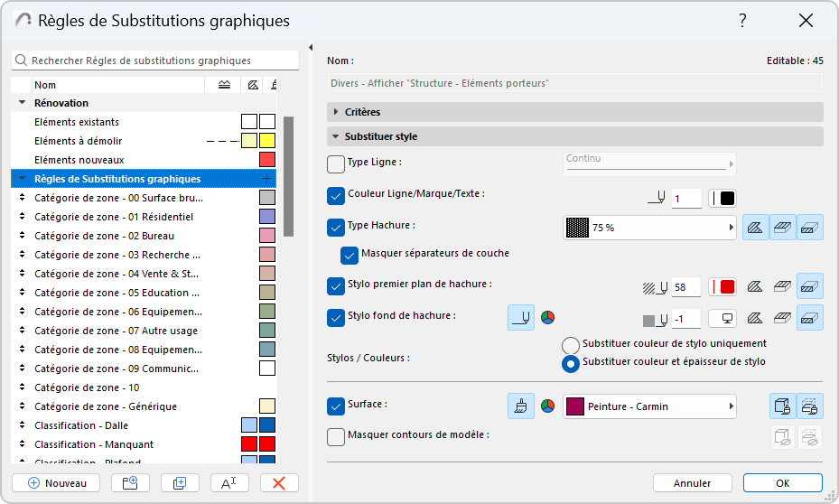Click the rule list vertical scrollbar
The width and height of the screenshot is (839, 504).
(288, 176)
